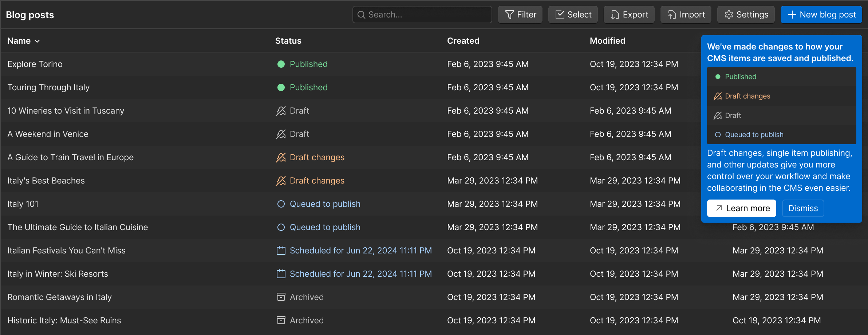Image resolution: width=868 pixels, height=335 pixels.
Task: Click the queued-to-publish circle icon for Italy 101
Action: coord(280,204)
